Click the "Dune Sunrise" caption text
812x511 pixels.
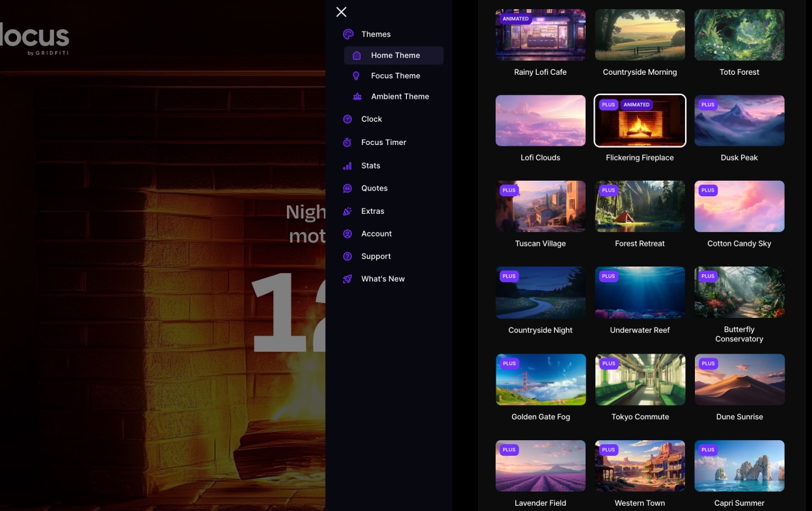point(740,417)
